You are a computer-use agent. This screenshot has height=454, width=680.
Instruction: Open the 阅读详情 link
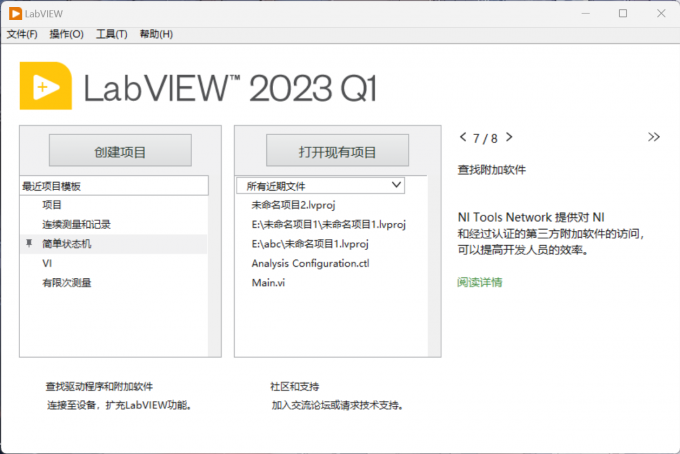tap(480, 282)
